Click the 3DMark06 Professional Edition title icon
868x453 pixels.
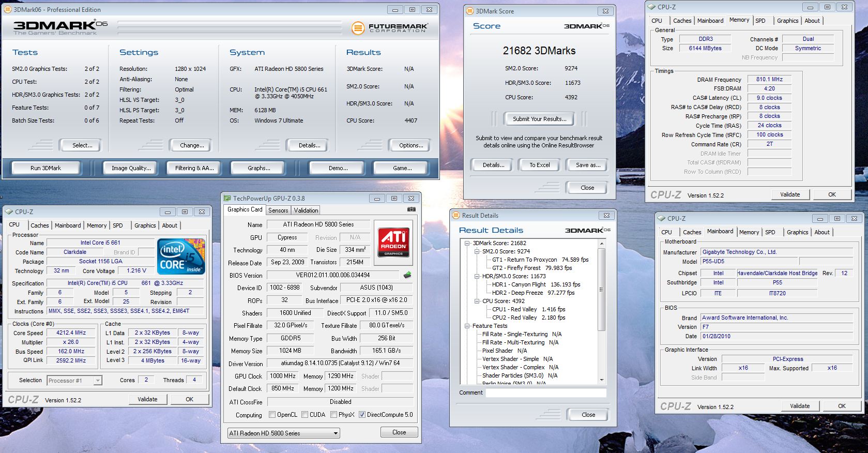[x=8, y=9]
